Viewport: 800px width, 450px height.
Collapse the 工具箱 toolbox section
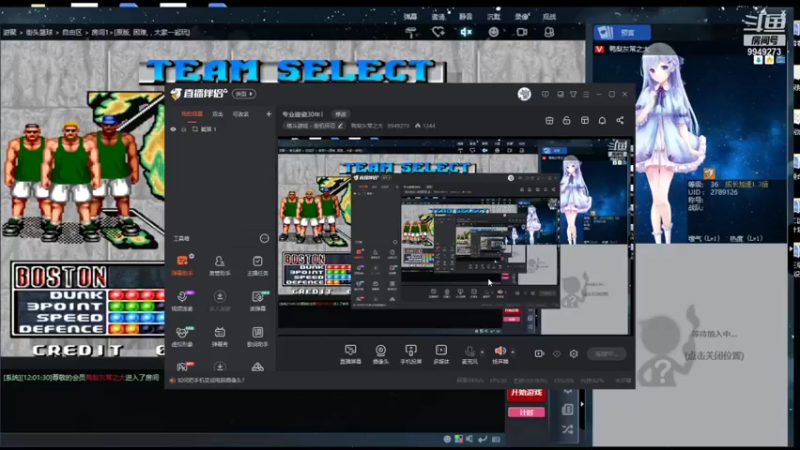pyautogui.click(x=264, y=238)
